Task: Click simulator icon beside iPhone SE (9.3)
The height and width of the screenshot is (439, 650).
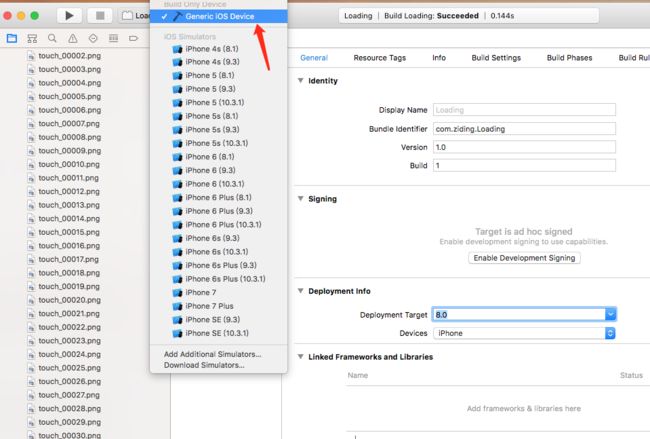Action: pyautogui.click(x=177, y=320)
